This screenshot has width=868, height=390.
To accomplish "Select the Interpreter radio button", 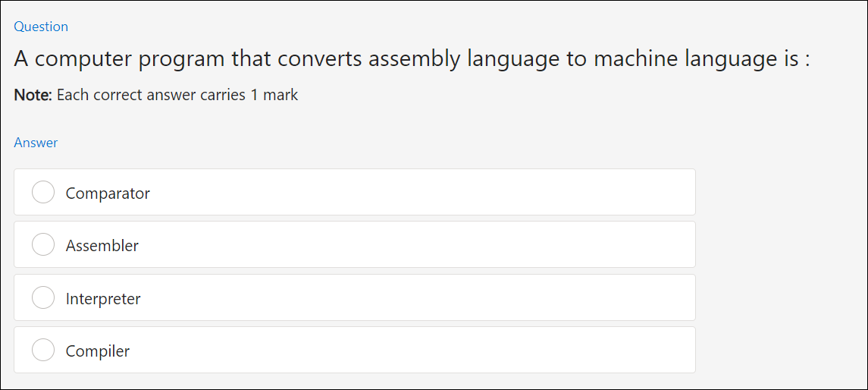I will [x=43, y=297].
